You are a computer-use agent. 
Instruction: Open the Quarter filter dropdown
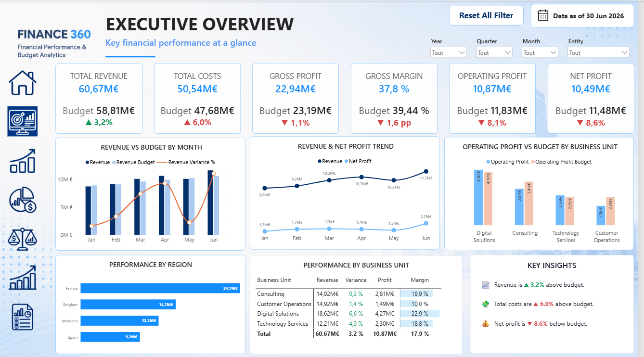(494, 52)
